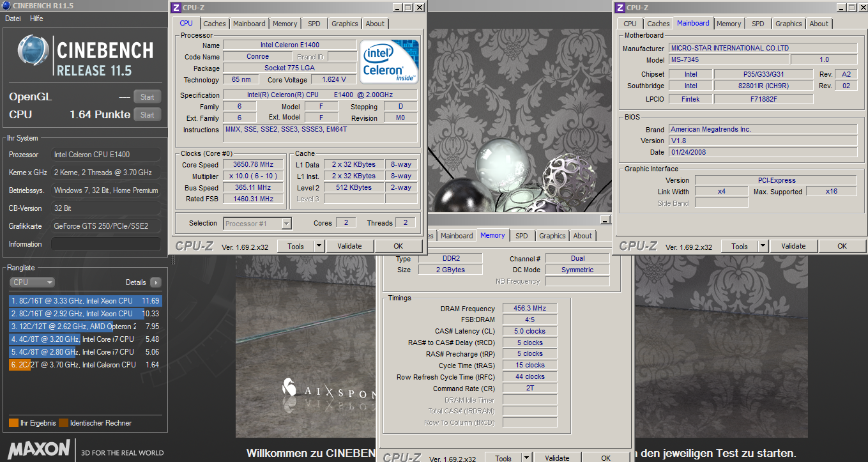Open the Datei menu in Cinebench
The height and width of the screenshot is (462, 868).
[x=13, y=19]
